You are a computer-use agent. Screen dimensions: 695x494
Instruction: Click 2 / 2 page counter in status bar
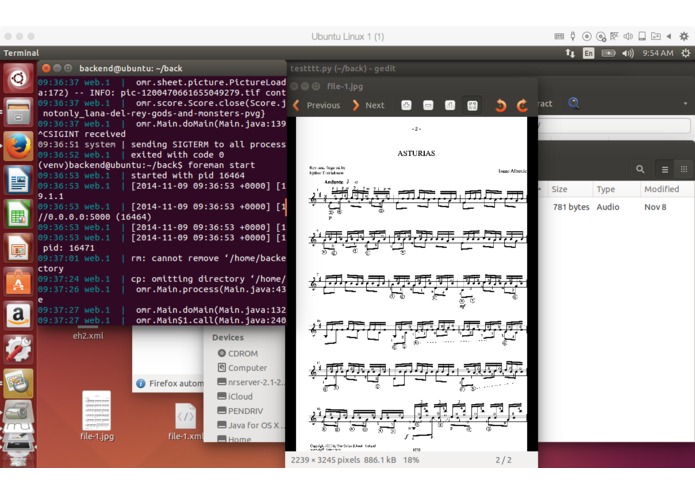[x=503, y=460]
